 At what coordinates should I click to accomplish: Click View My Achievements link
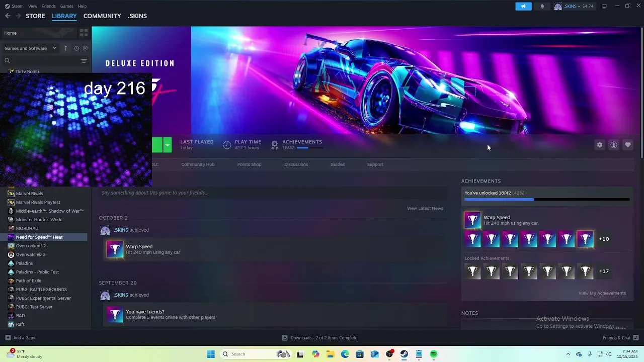pos(602,293)
